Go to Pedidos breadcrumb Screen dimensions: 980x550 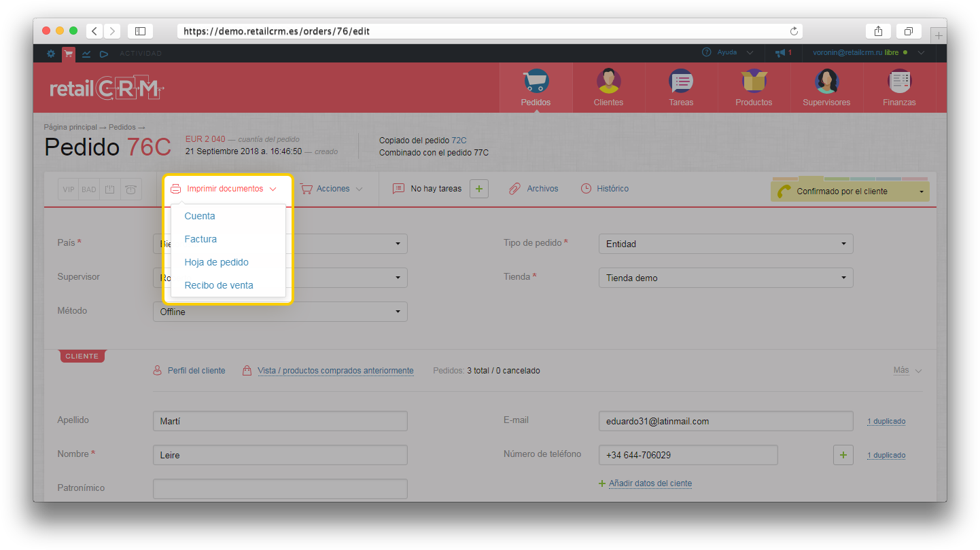tap(122, 127)
